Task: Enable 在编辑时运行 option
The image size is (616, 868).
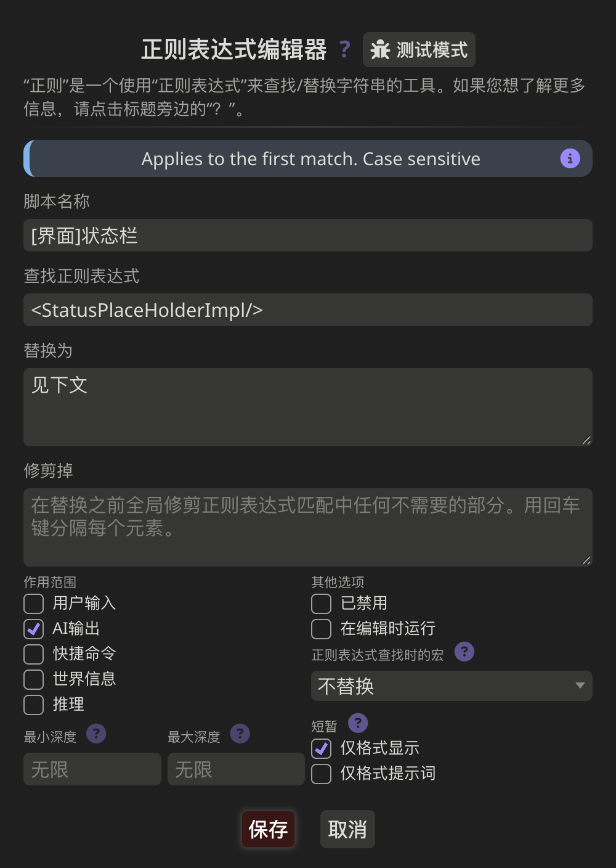Action: click(322, 629)
